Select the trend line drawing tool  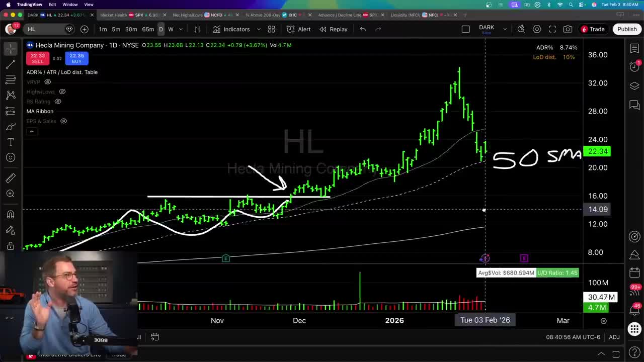[x=11, y=64]
